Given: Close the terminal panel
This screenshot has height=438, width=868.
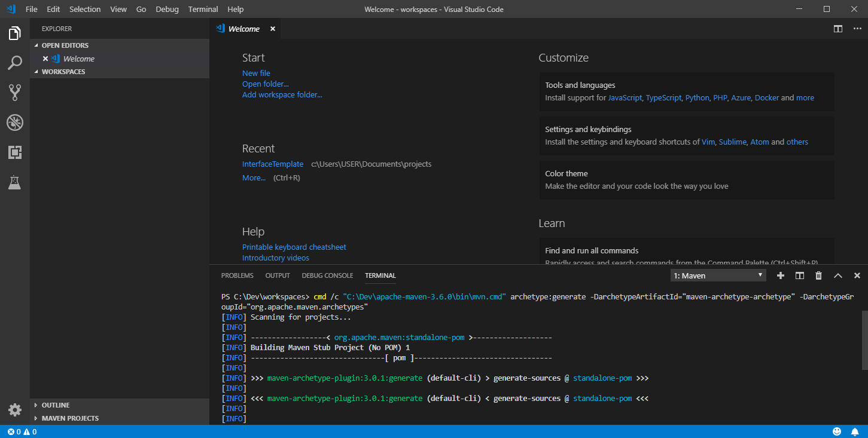Looking at the screenshot, I should click(857, 275).
